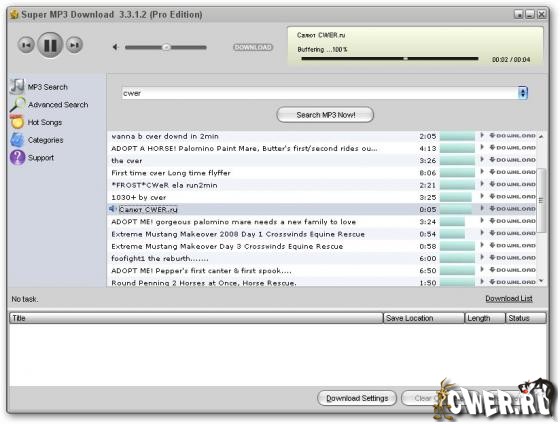The width and height of the screenshot is (560, 424).
Task: Skip to the next track
Action: 74,45
